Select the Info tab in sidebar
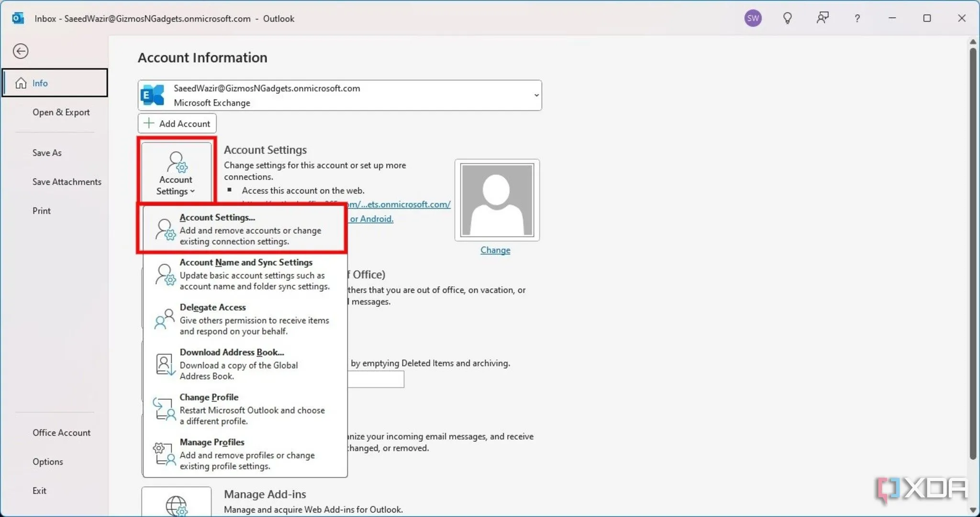980x517 pixels. point(55,83)
